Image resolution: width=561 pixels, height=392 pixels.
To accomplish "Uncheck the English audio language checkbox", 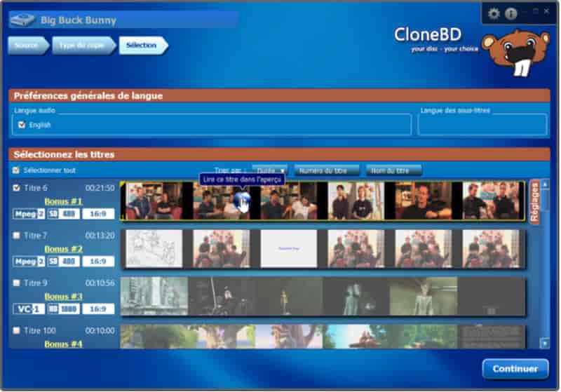I will [x=22, y=125].
